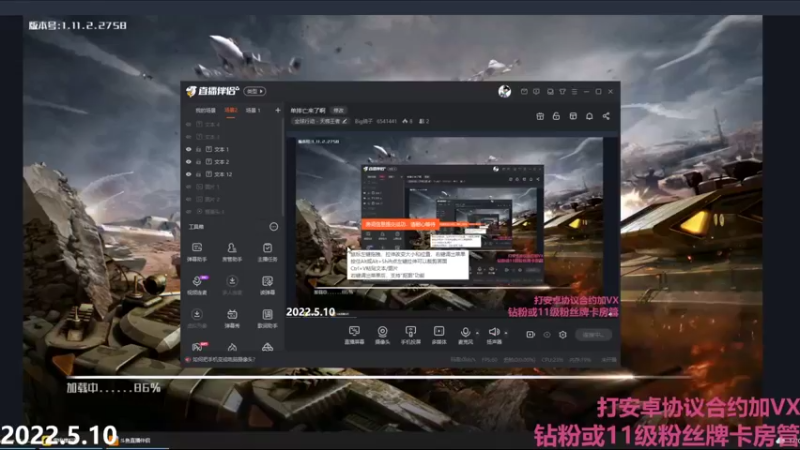Share the stream via share icon
This screenshot has width=800, height=450.
[x=606, y=116]
